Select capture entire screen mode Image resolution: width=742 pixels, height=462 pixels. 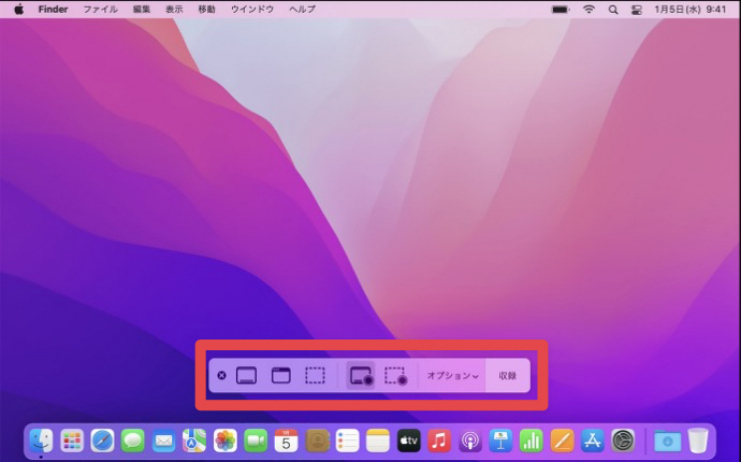[x=246, y=376]
